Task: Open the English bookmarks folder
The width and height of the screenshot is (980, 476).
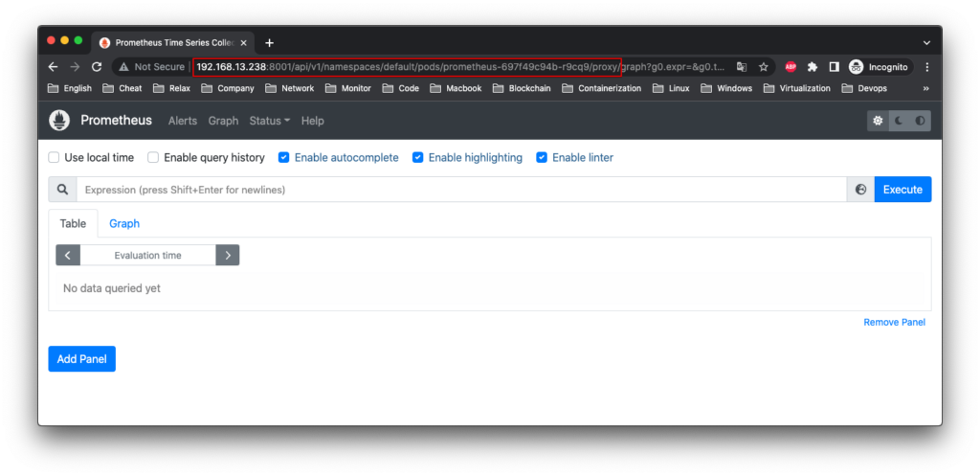Action: tap(70, 88)
